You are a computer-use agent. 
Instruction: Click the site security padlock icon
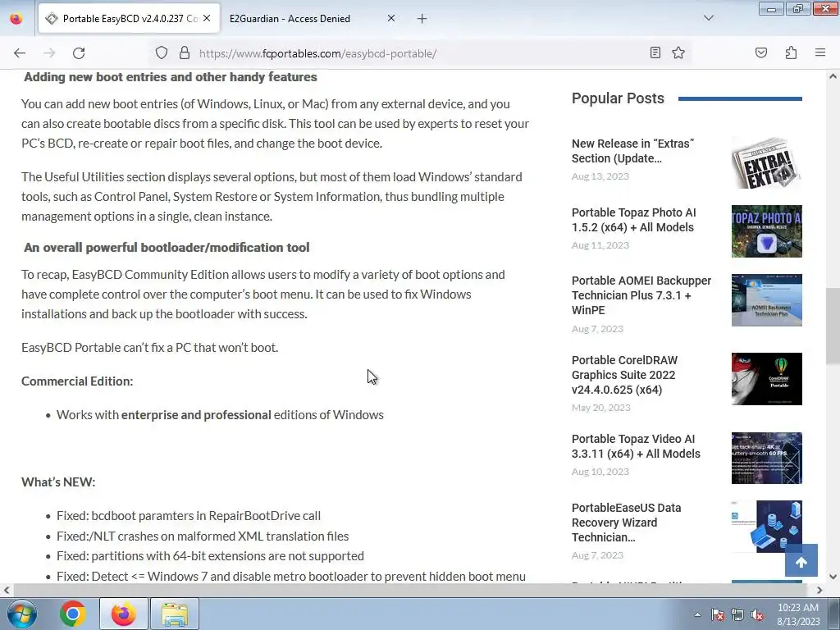point(185,52)
